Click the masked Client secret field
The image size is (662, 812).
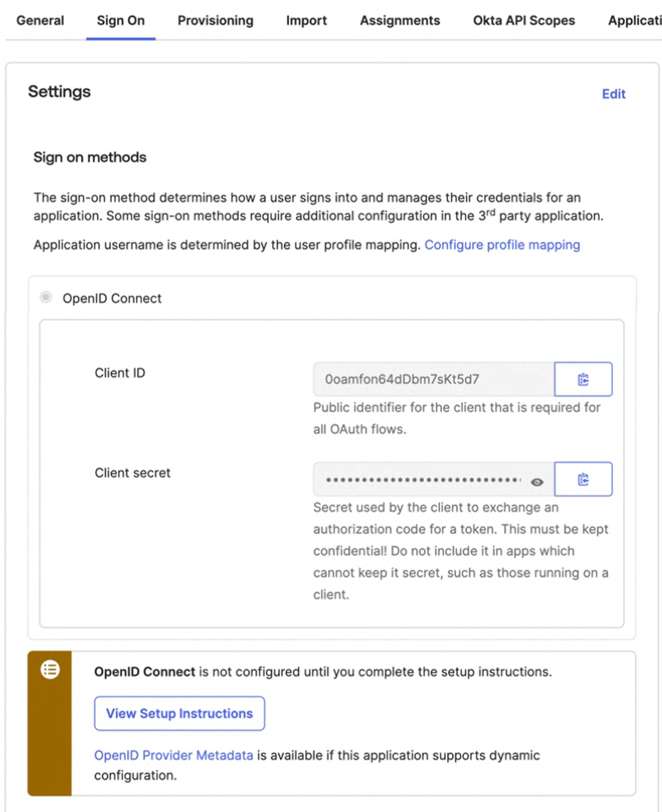pyautogui.click(x=433, y=479)
